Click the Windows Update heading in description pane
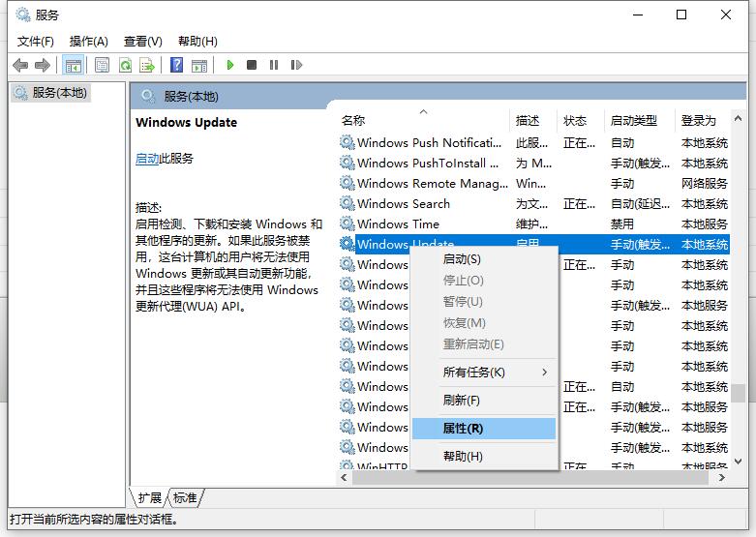 coord(186,123)
